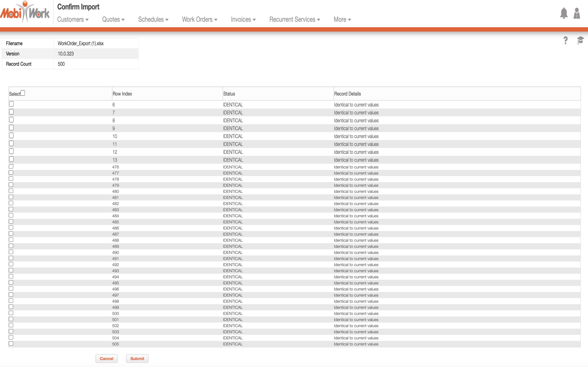Check the box for row index 13
The width and height of the screenshot is (588, 367).
coord(11,159)
